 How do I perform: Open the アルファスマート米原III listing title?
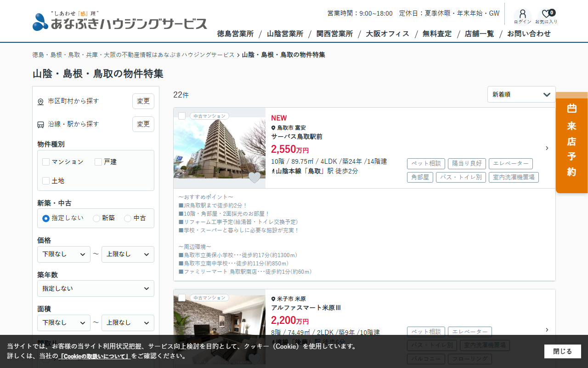click(306, 308)
